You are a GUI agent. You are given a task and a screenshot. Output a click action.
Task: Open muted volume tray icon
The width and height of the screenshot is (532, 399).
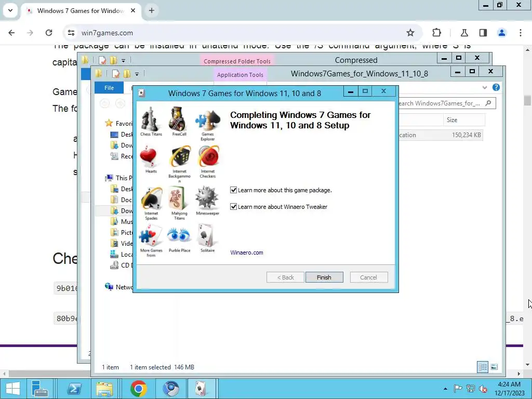(483, 389)
